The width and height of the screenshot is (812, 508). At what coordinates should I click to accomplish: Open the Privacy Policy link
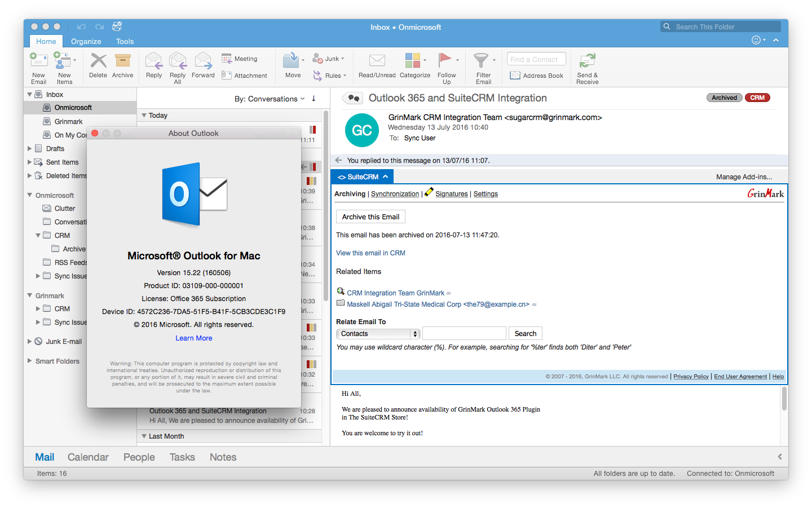pyautogui.click(x=691, y=377)
